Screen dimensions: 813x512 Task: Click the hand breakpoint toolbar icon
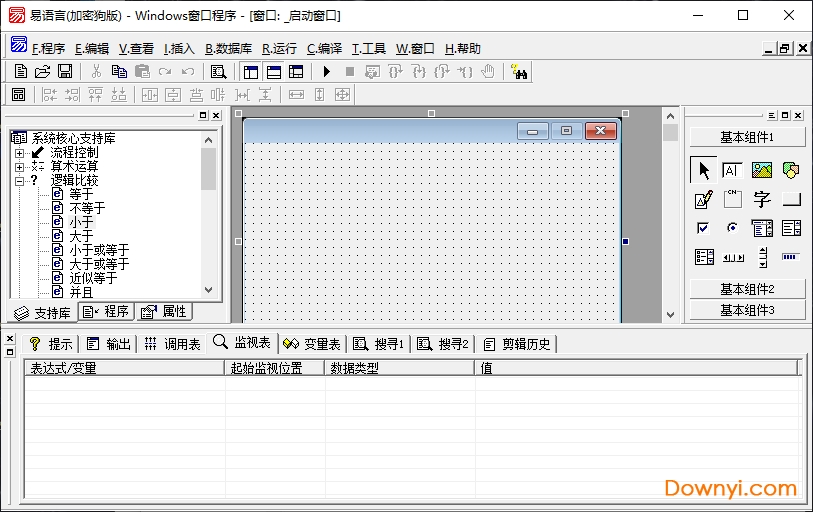(x=487, y=72)
